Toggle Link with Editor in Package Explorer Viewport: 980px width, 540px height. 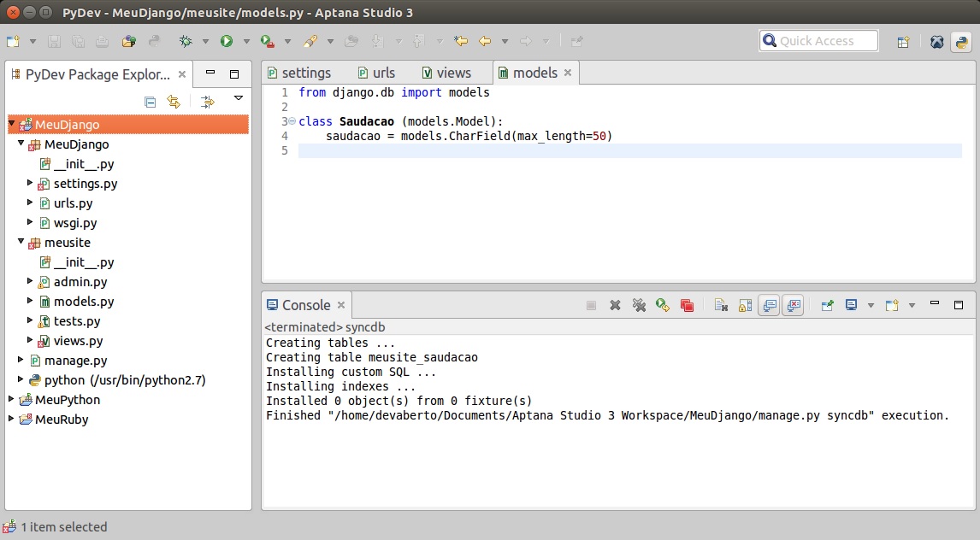pos(174,102)
